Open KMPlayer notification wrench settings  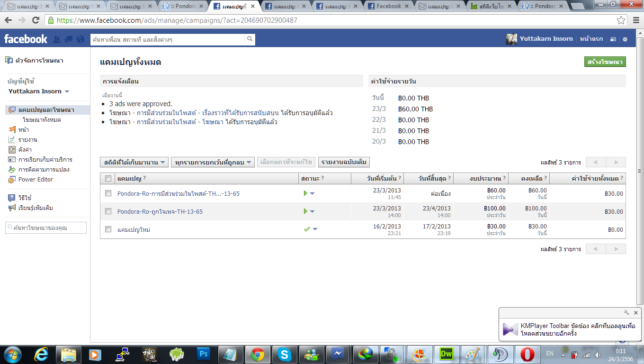click(626, 313)
